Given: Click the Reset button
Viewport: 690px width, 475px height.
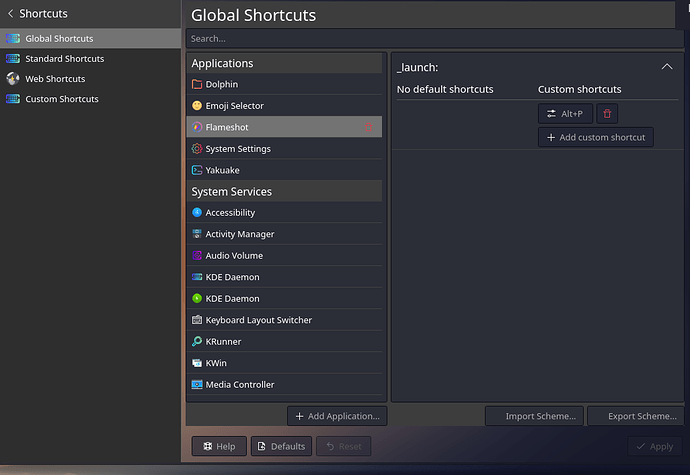Looking at the screenshot, I should [x=344, y=446].
